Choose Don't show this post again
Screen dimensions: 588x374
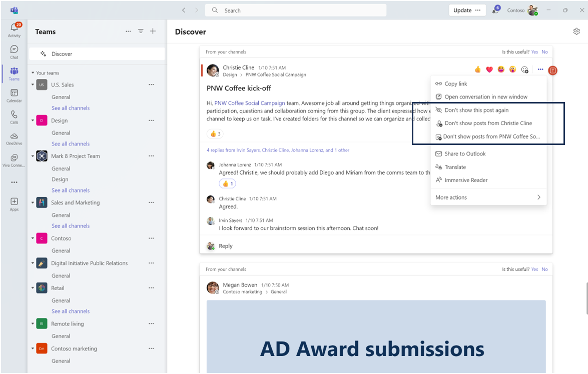[476, 110]
